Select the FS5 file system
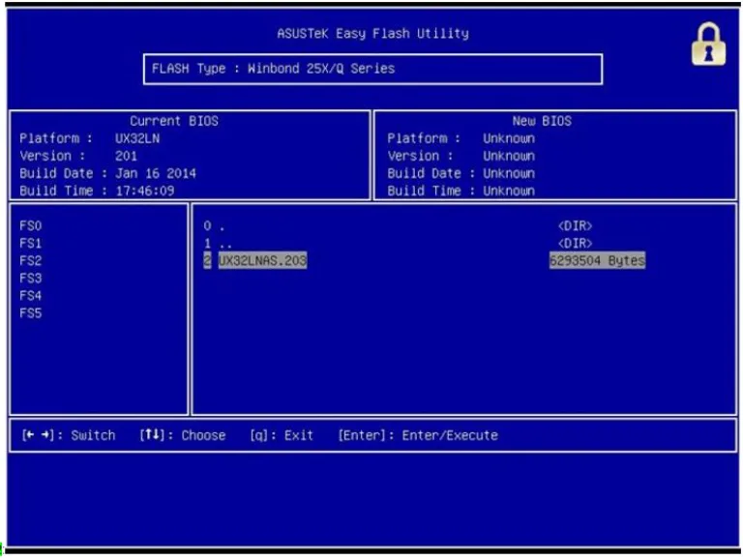The width and height of the screenshot is (743, 560). [31, 313]
